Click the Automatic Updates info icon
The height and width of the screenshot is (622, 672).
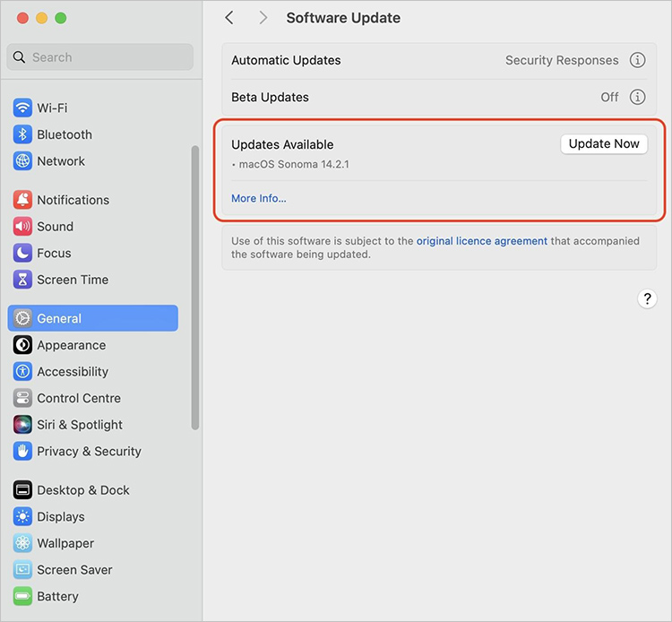(x=637, y=60)
